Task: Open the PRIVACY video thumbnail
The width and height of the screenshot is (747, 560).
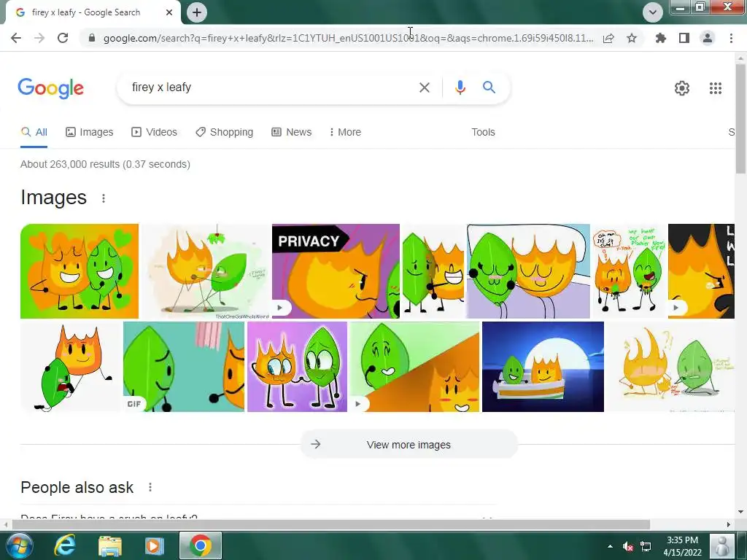Action: click(336, 271)
